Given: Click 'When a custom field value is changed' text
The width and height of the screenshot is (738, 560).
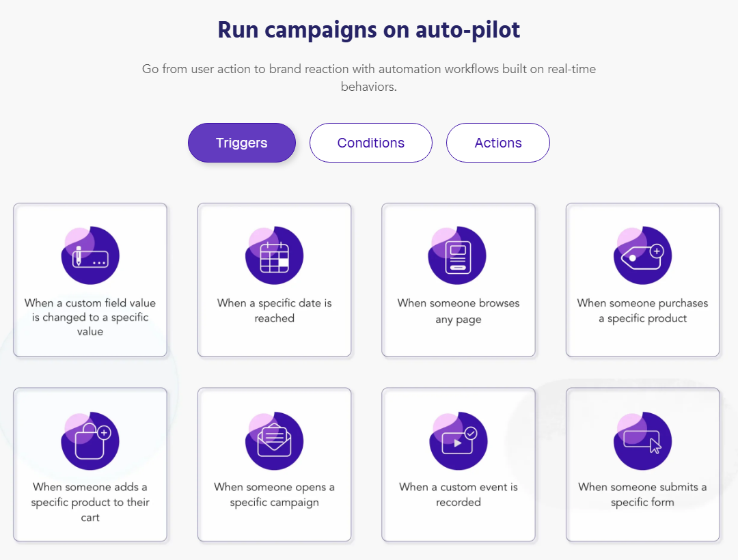Looking at the screenshot, I should coord(90,317).
